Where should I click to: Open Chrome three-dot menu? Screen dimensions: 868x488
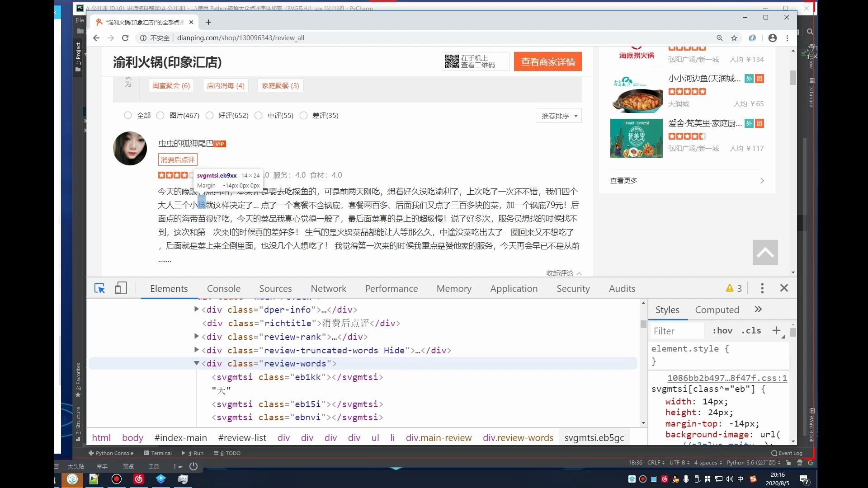[787, 38]
